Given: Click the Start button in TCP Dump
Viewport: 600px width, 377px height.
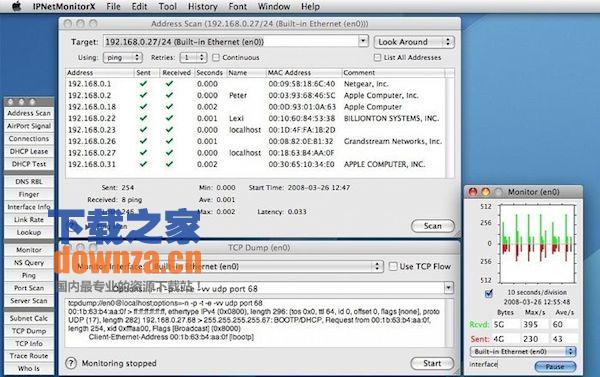Looking at the screenshot, I should click(x=432, y=363).
